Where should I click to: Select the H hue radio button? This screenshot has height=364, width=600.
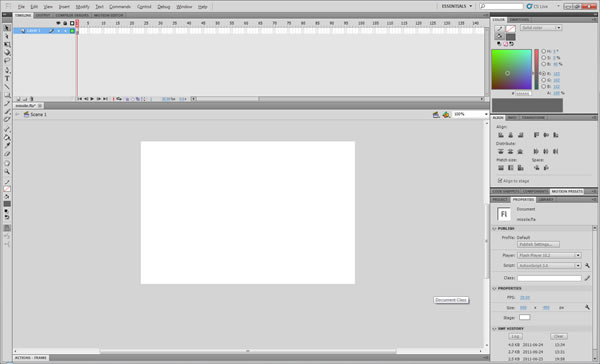coord(543,51)
